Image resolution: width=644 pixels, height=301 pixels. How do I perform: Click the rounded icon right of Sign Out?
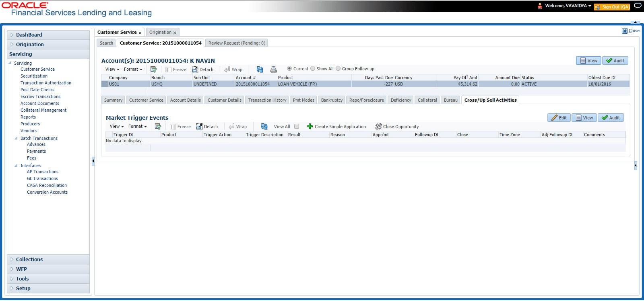click(638, 6)
